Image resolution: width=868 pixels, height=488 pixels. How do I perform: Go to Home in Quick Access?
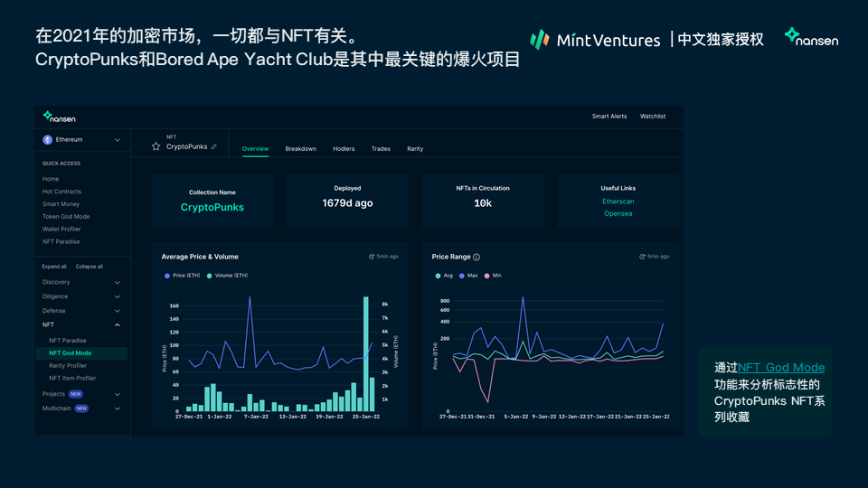click(51, 179)
